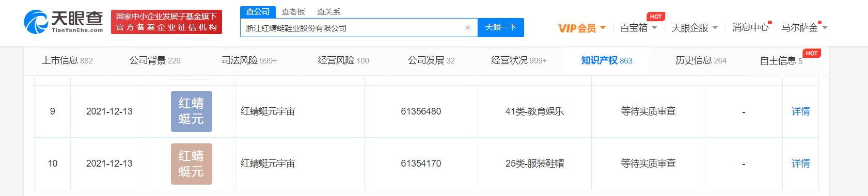Screen dimensions: 868x196
Task: Open 详情 for registration 61356480
Action: click(800, 111)
